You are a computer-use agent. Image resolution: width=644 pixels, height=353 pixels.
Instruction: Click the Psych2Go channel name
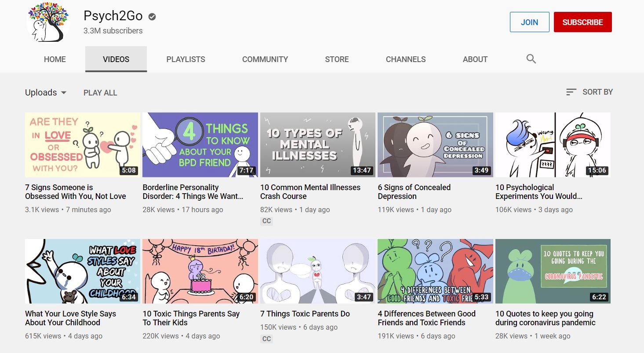pos(113,16)
